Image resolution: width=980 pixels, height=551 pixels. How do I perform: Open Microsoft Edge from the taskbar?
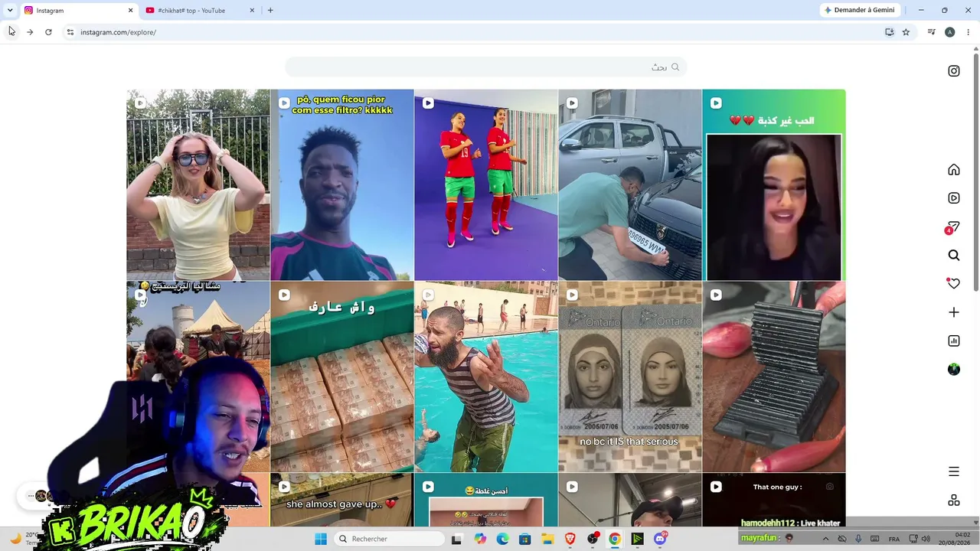[502, 539]
